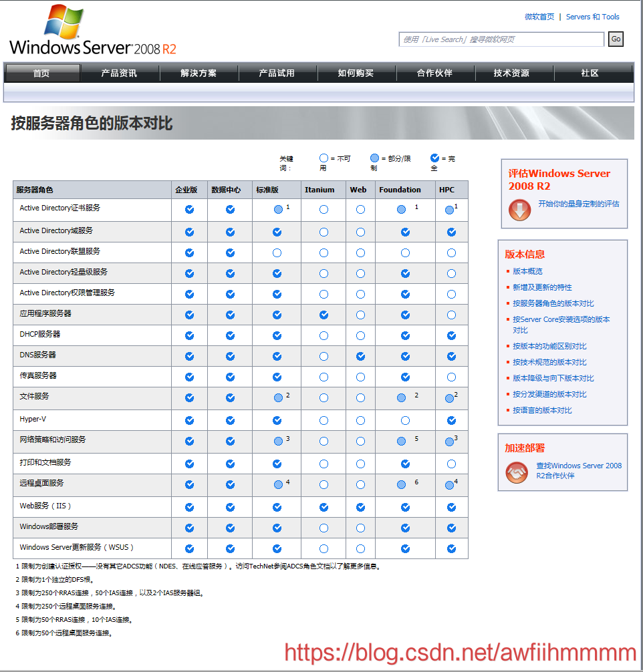The height and width of the screenshot is (672, 643).
Task: Click the handshake partner icon
Action: point(517,472)
